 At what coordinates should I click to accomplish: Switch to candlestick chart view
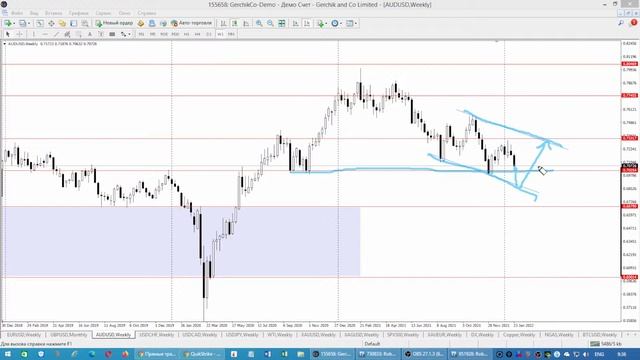(235, 23)
